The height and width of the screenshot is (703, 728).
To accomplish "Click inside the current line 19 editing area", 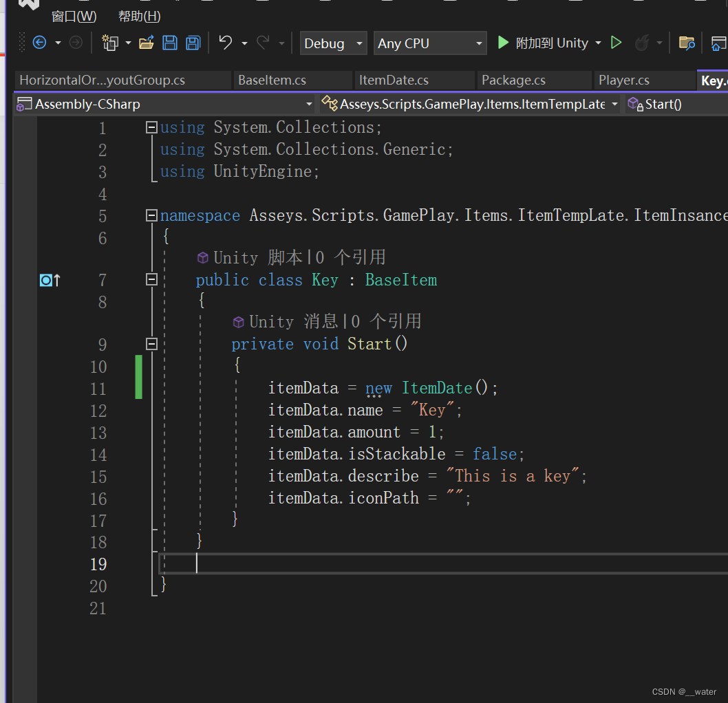I will click(443, 563).
